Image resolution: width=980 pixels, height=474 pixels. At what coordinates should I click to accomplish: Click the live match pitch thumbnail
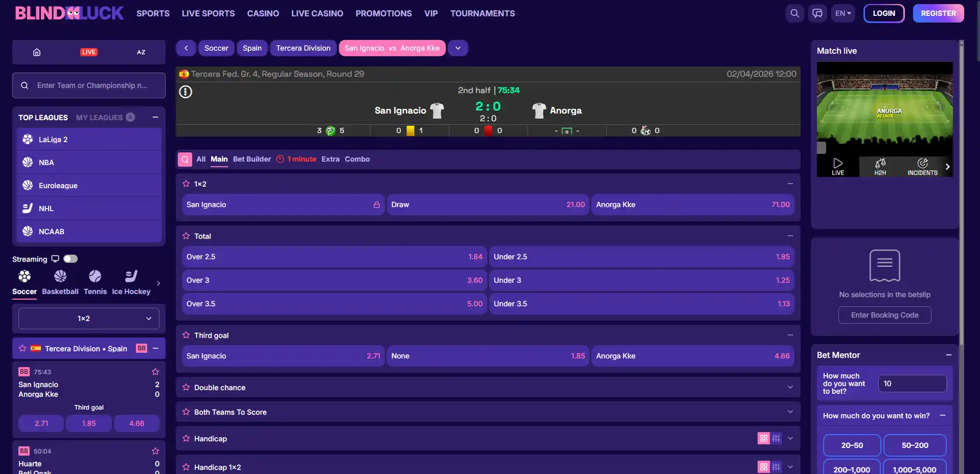point(885,109)
